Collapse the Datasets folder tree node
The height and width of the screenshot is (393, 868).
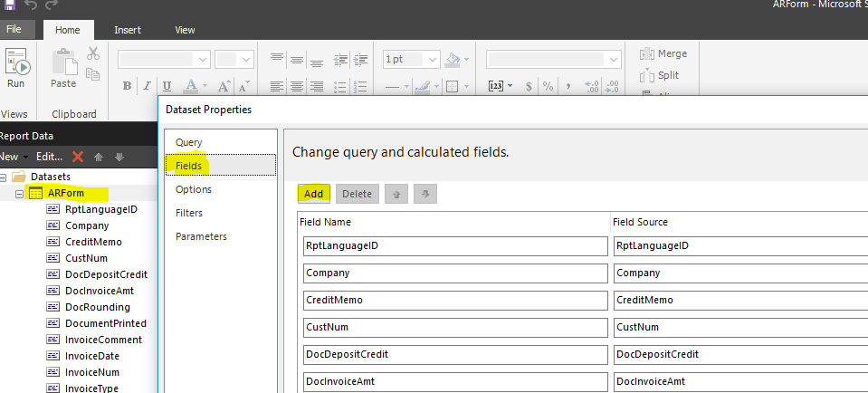(3, 177)
